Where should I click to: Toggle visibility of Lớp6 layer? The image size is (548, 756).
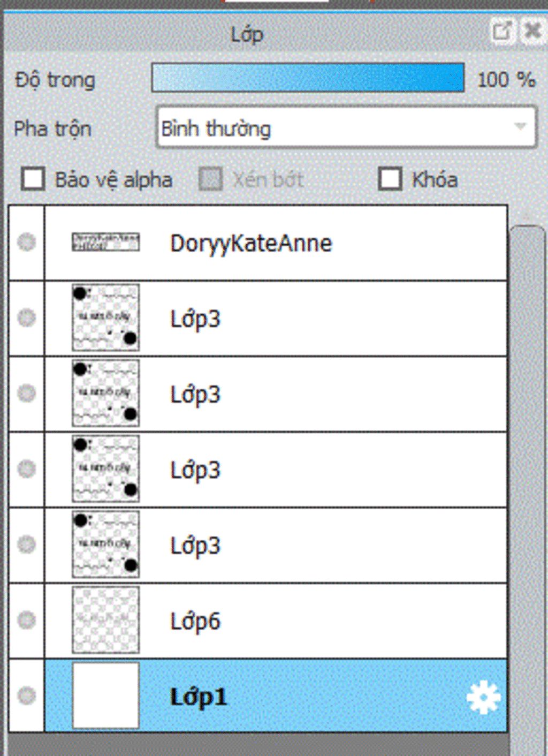[x=26, y=621]
